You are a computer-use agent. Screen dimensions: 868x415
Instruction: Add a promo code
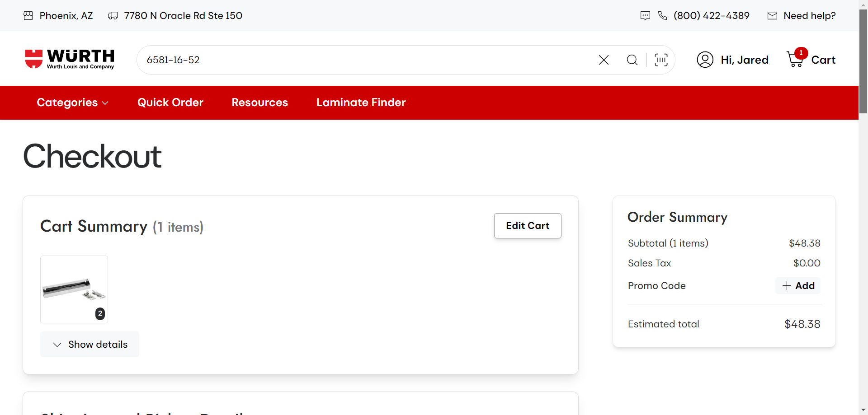coord(798,286)
